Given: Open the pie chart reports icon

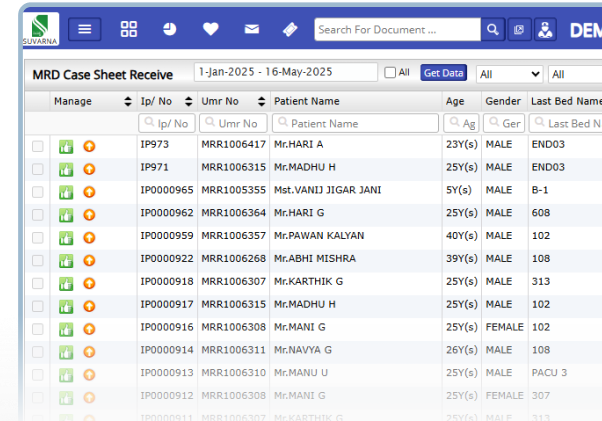Looking at the screenshot, I should tap(170, 29).
